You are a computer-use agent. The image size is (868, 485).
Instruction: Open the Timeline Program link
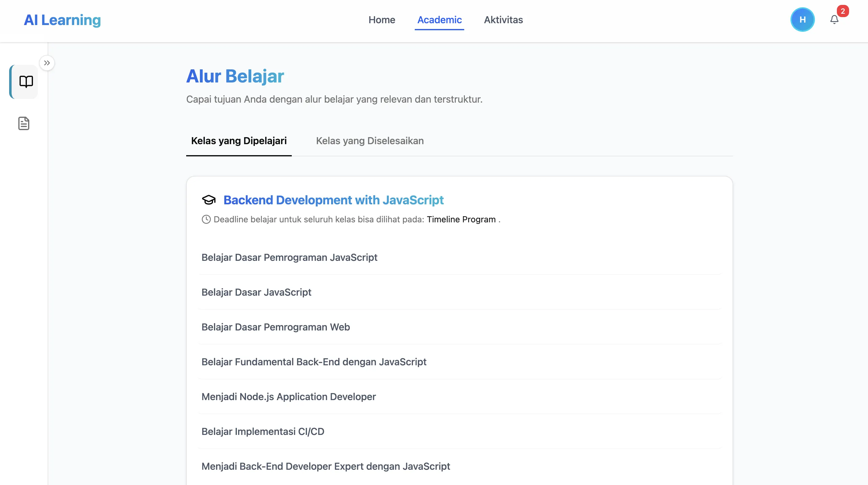coord(461,220)
